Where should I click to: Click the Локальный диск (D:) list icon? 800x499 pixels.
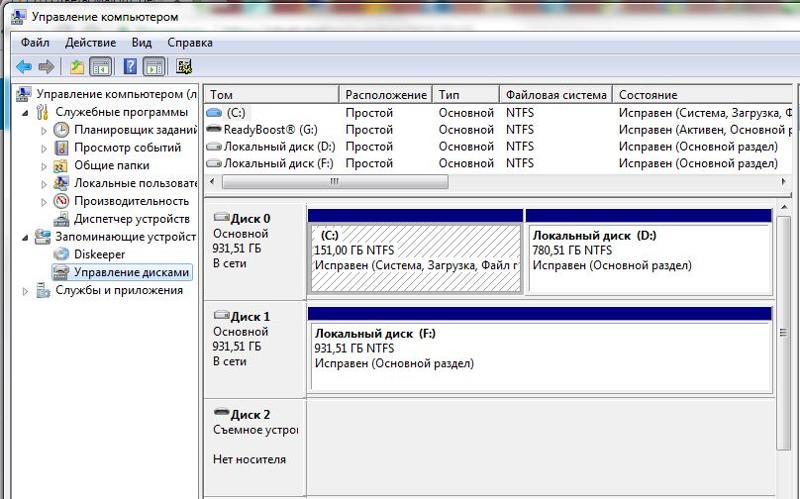(214, 147)
